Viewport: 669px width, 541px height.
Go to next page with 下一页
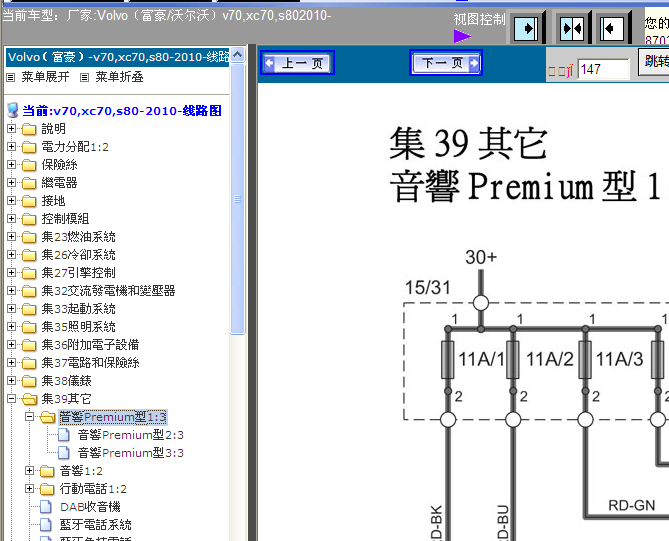(446, 63)
